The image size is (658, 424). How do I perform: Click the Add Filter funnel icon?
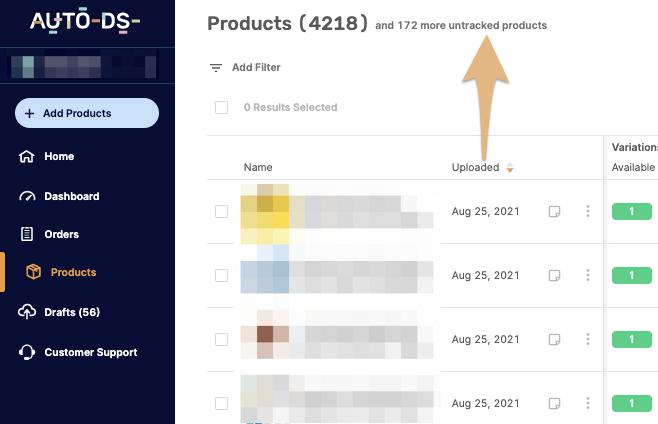(x=216, y=68)
